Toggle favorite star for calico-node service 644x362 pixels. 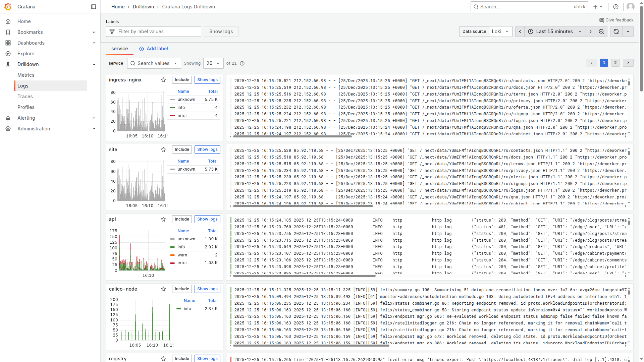tap(163, 289)
